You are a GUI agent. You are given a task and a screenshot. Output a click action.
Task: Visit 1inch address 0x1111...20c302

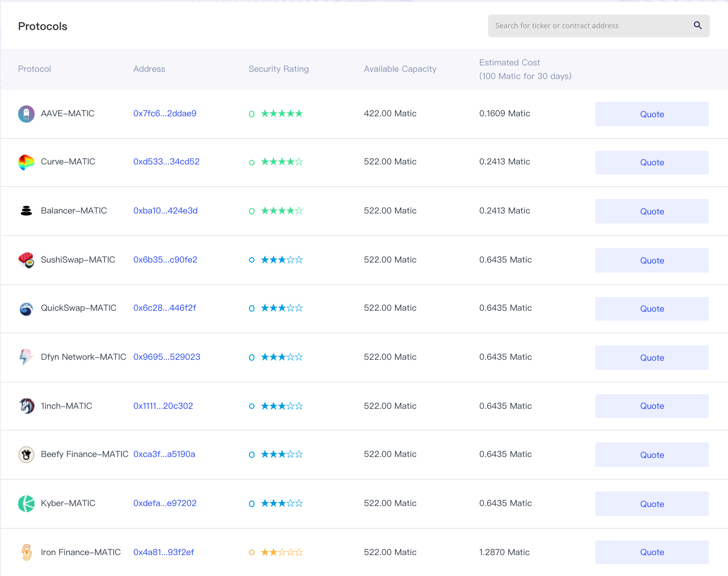163,406
